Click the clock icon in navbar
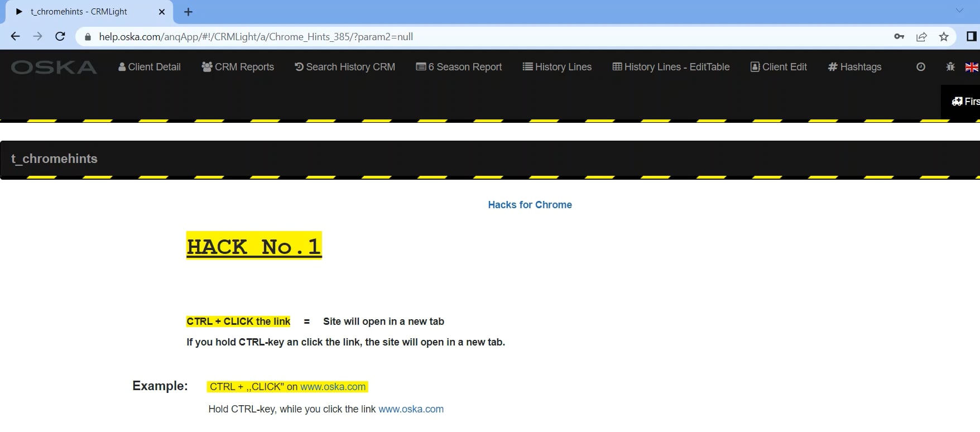This screenshot has width=980, height=432. (921, 67)
